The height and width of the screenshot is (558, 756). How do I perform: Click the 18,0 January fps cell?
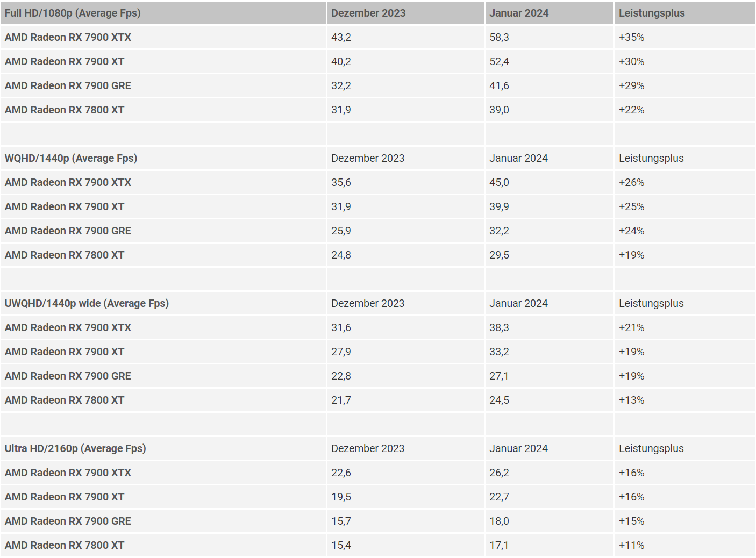(x=499, y=521)
